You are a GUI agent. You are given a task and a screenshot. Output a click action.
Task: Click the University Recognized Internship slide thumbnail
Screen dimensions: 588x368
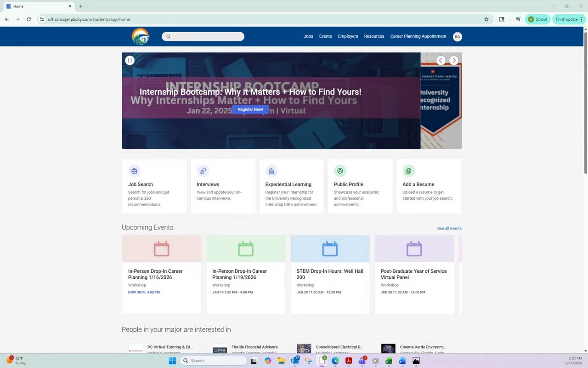pos(441,101)
